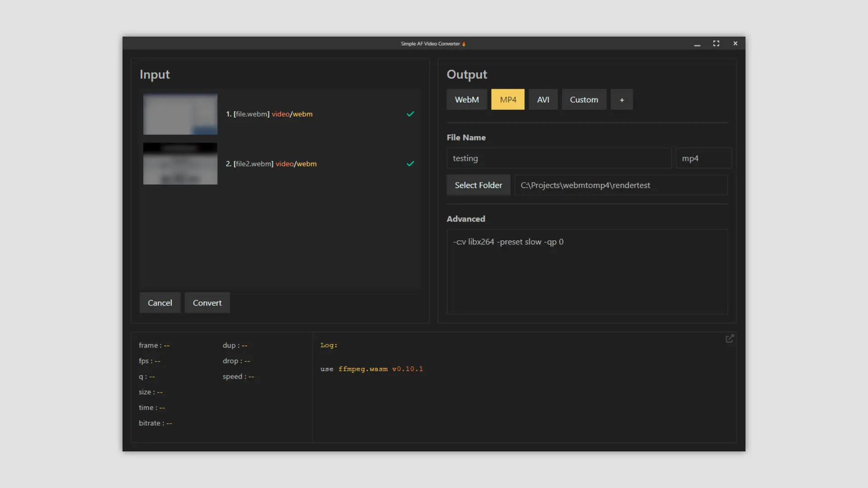
Task: Add a new preset with the plus button
Action: tap(622, 99)
